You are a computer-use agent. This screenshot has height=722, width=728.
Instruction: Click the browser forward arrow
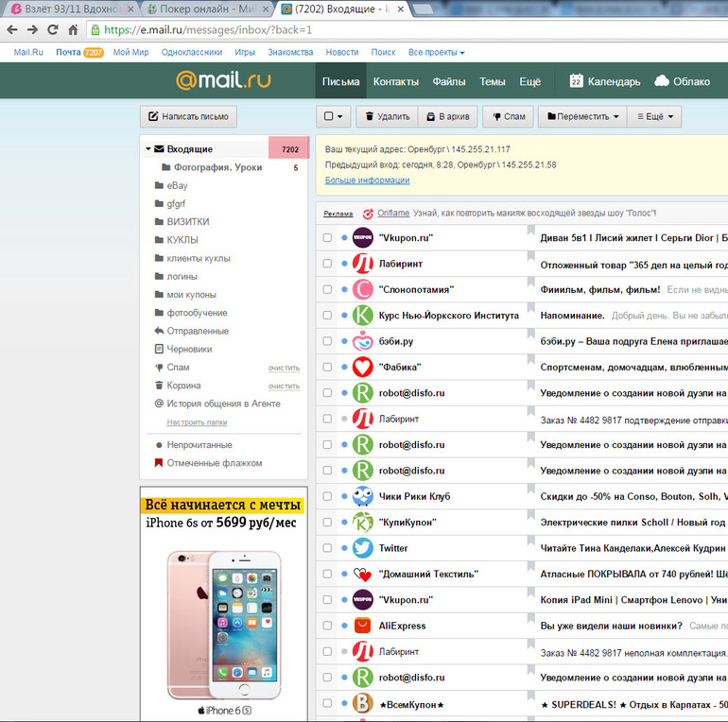point(32,29)
